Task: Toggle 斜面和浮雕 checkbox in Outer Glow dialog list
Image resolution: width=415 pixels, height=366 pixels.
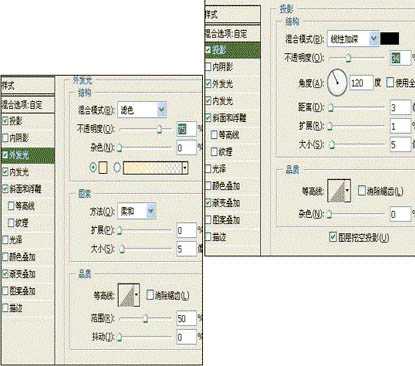Action: [5, 189]
